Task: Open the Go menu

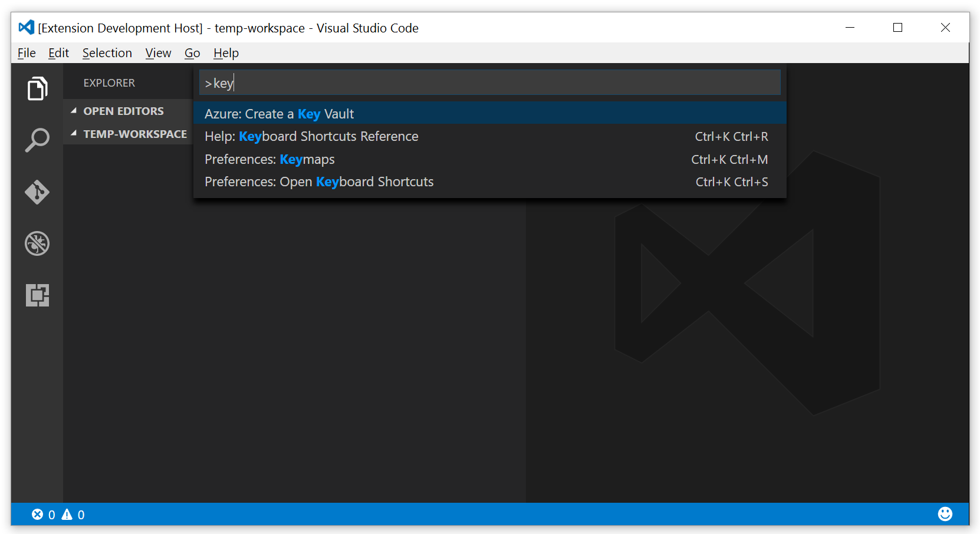Action: [x=192, y=53]
